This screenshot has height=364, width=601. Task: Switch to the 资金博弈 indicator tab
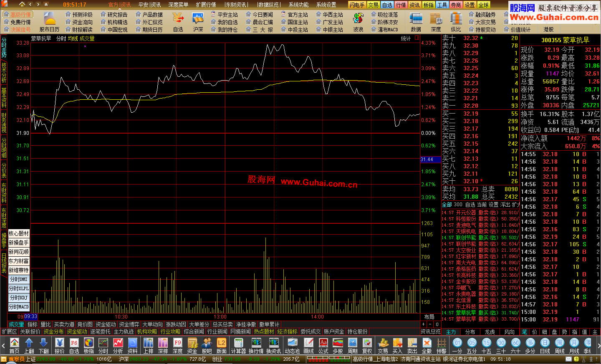tap(129, 324)
